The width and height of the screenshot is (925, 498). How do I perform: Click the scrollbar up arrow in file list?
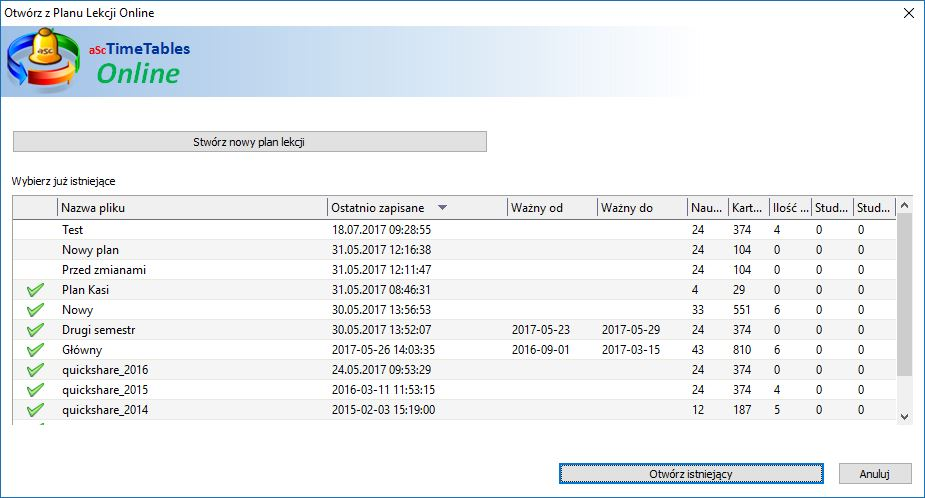(905, 205)
